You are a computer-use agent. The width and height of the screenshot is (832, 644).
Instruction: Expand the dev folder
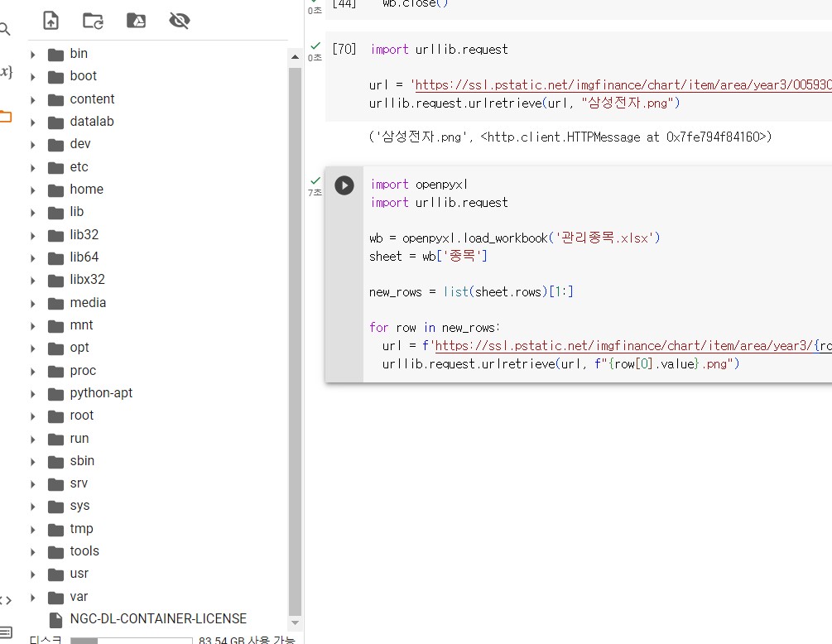[x=33, y=145]
